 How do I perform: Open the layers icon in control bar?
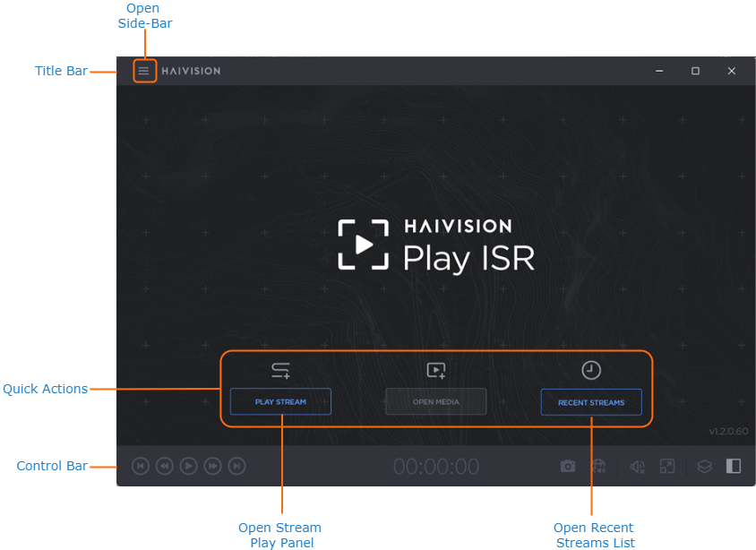click(x=705, y=466)
